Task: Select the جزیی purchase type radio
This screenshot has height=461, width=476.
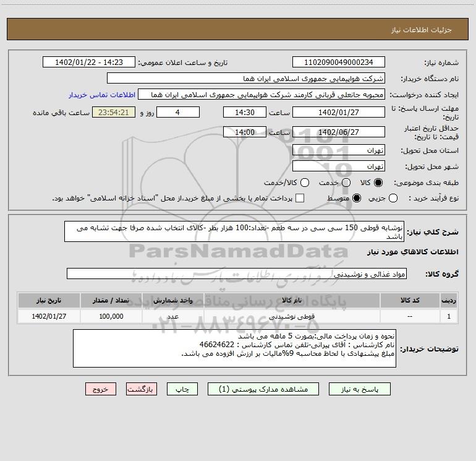Action: click(394, 198)
